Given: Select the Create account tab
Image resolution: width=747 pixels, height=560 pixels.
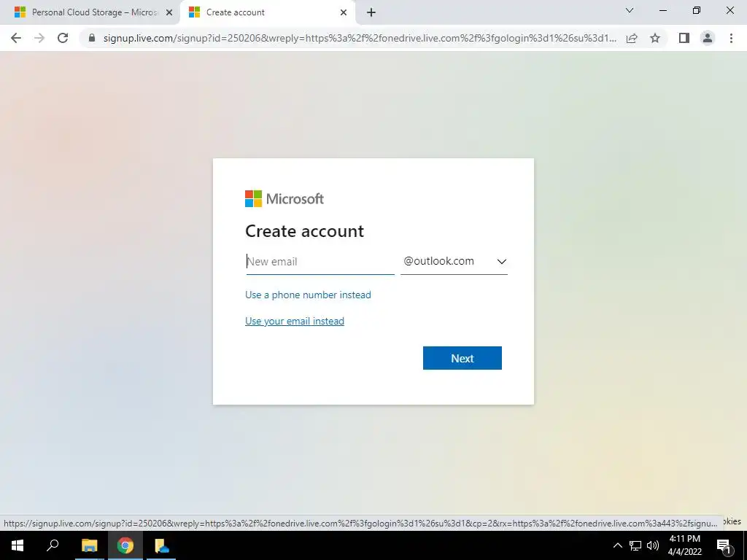Looking at the screenshot, I should pos(267,12).
